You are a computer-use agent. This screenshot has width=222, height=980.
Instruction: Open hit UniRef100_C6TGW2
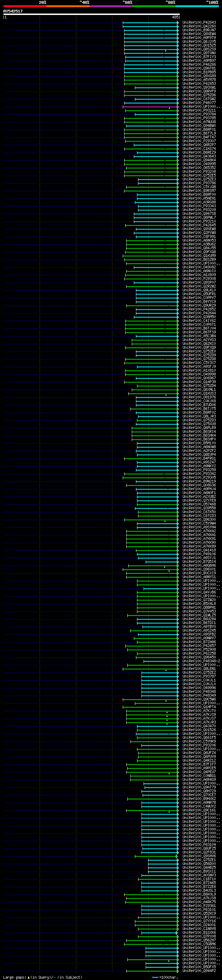pos(199,99)
